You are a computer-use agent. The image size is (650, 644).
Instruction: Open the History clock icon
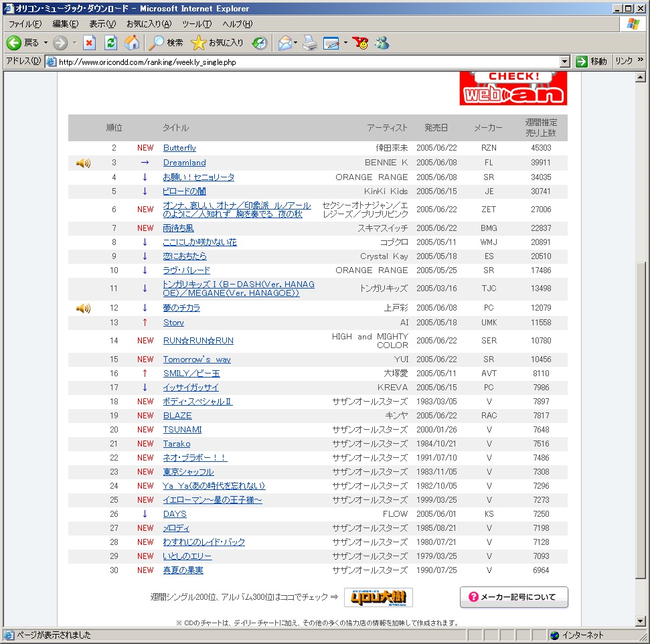(x=260, y=43)
